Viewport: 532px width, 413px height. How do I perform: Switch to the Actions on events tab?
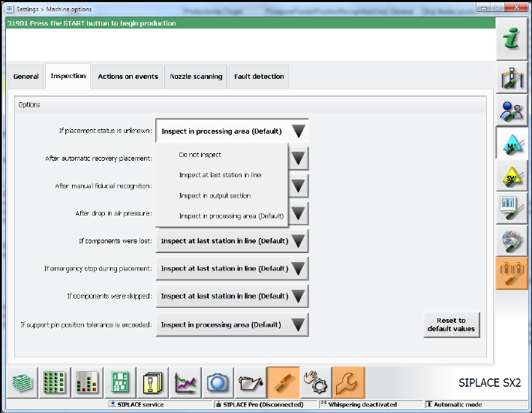click(x=128, y=77)
